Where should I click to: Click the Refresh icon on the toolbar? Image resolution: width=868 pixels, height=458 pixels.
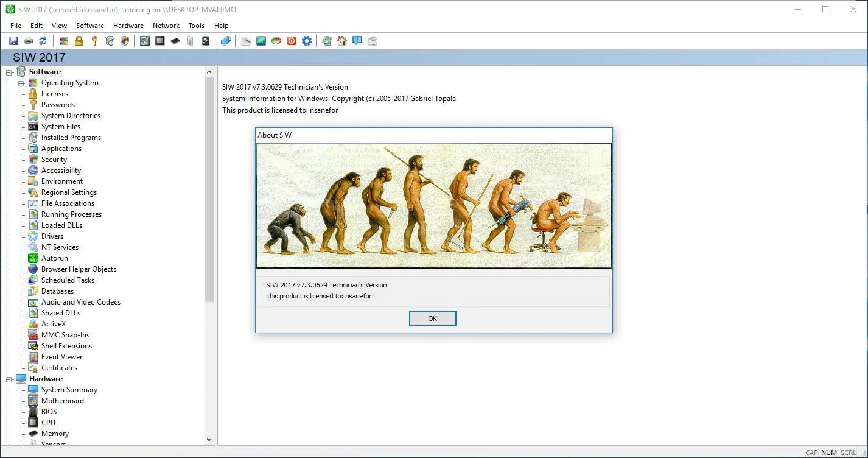point(42,40)
